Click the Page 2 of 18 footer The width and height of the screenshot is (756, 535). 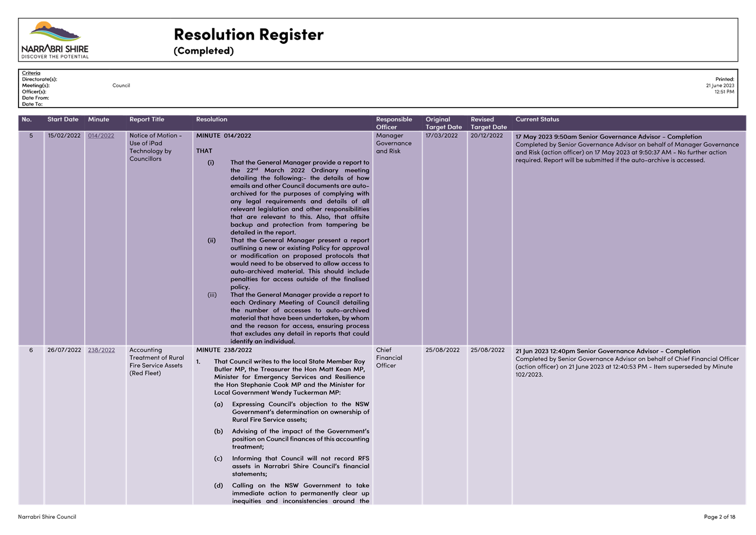point(720,517)
